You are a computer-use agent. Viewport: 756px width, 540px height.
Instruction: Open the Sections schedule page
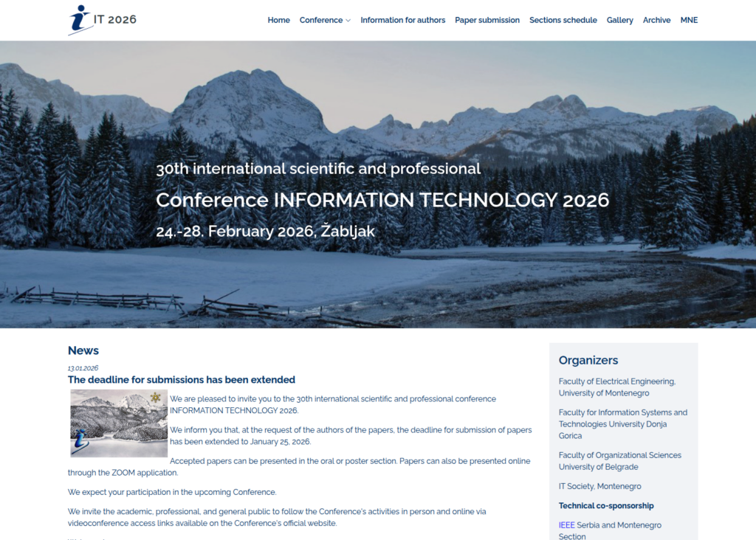coord(563,20)
